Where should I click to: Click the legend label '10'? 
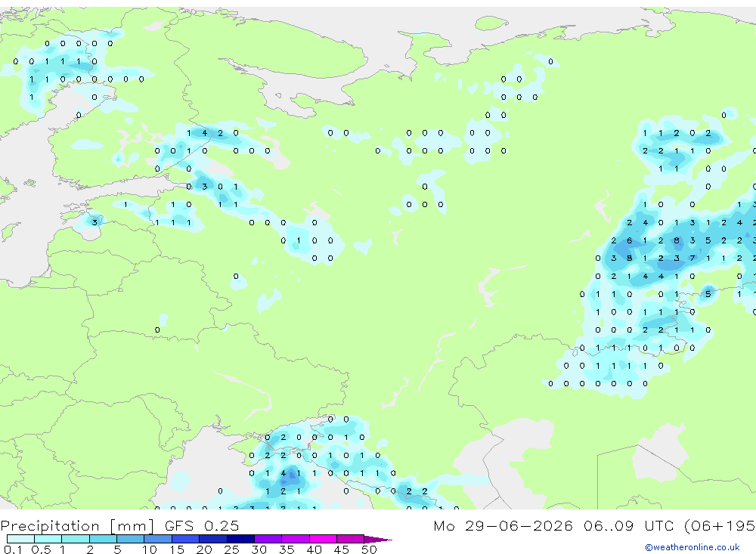coord(149,549)
